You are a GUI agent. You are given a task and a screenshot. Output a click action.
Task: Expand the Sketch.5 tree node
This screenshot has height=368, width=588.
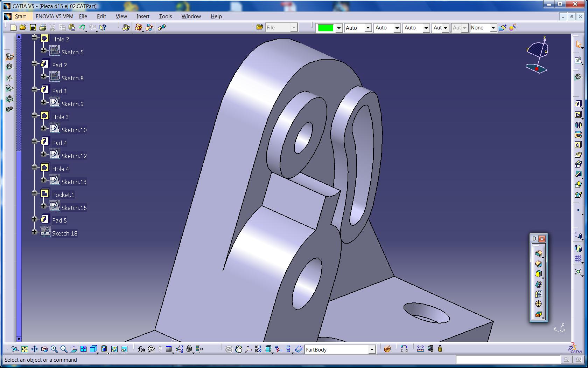[43, 50]
